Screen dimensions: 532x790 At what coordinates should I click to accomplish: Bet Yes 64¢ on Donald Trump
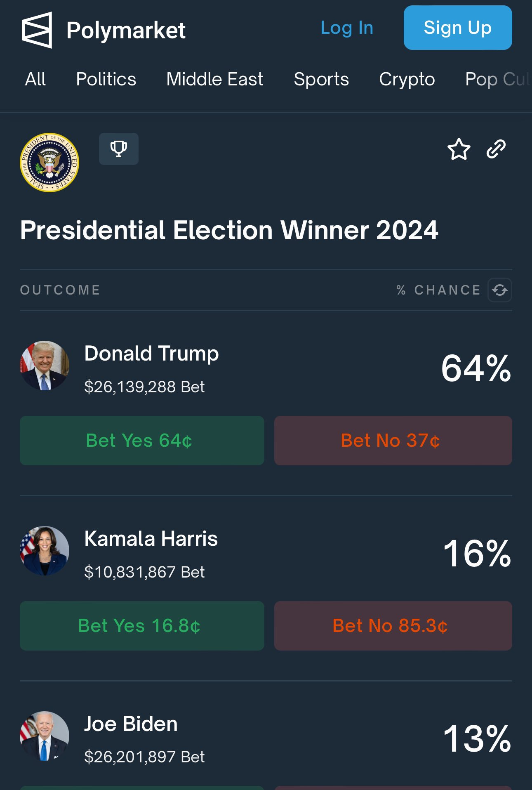142,441
